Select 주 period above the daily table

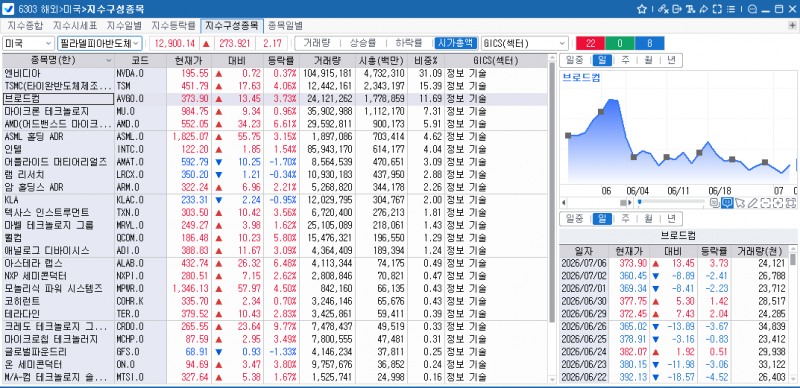pyautogui.click(x=625, y=219)
